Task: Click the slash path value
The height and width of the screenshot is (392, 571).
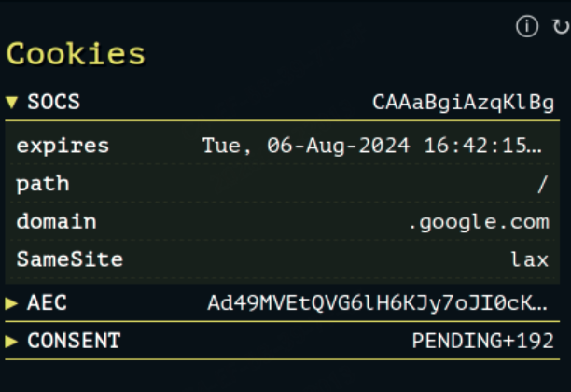Action: click(x=543, y=184)
